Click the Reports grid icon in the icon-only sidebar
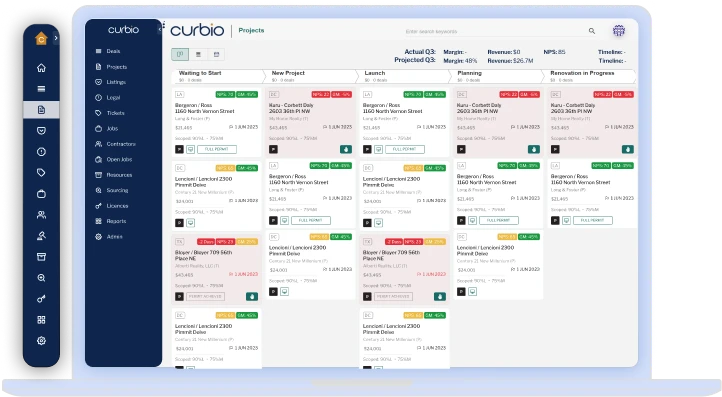Viewport: 722px width, 397px height. (41, 320)
